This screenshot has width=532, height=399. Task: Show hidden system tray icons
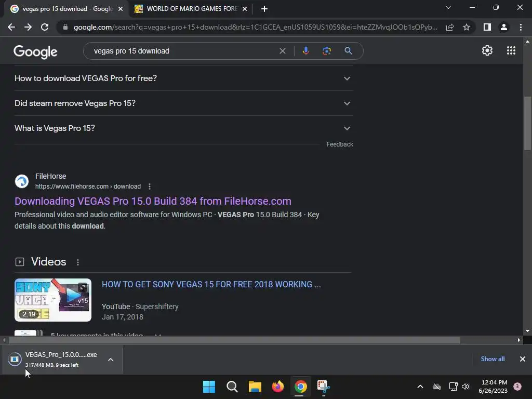click(x=420, y=387)
